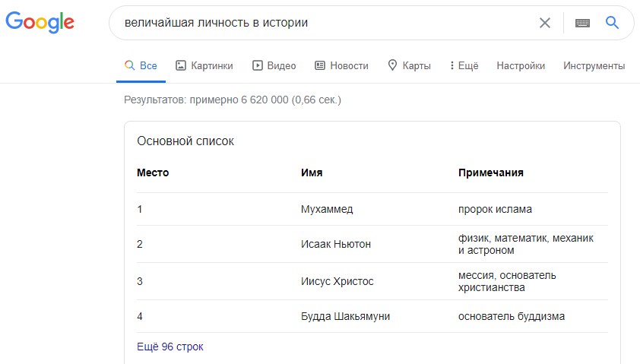Viewport: 640px width, 364px height.
Task: Switch to Картинки tab
Action: [x=204, y=65]
